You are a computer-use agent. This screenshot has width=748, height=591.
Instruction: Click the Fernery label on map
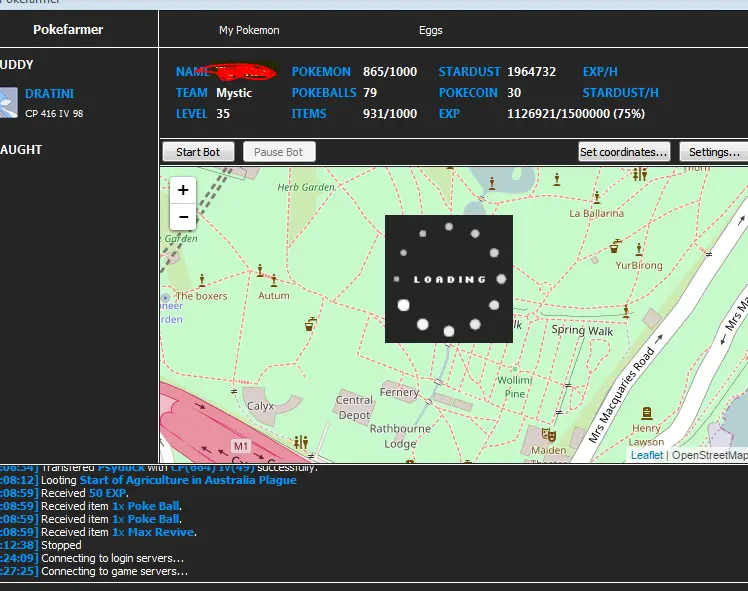click(399, 392)
